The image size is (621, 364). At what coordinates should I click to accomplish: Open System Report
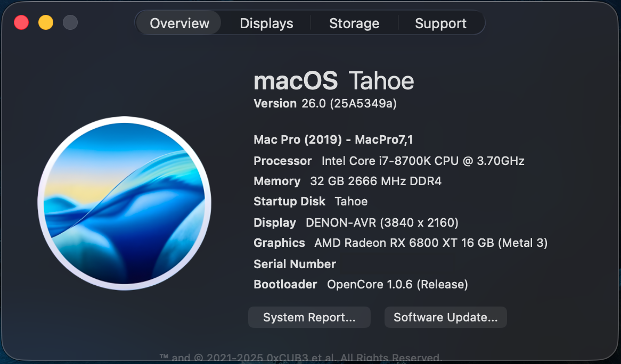pyautogui.click(x=309, y=317)
